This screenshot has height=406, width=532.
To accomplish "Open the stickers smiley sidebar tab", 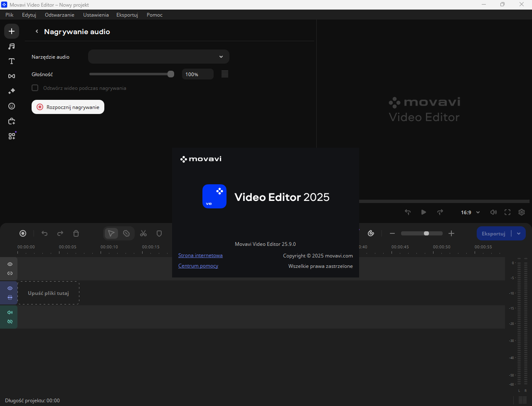I will pos(12,106).
